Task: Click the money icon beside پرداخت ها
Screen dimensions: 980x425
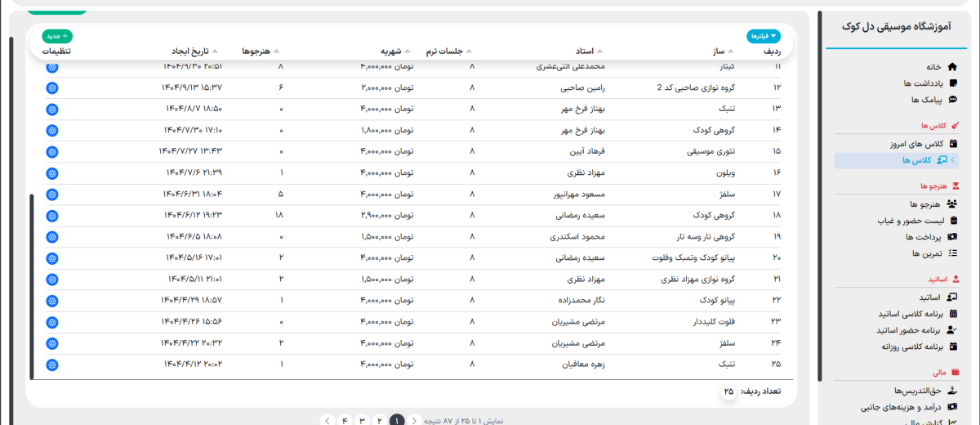Action: point(952,237)
